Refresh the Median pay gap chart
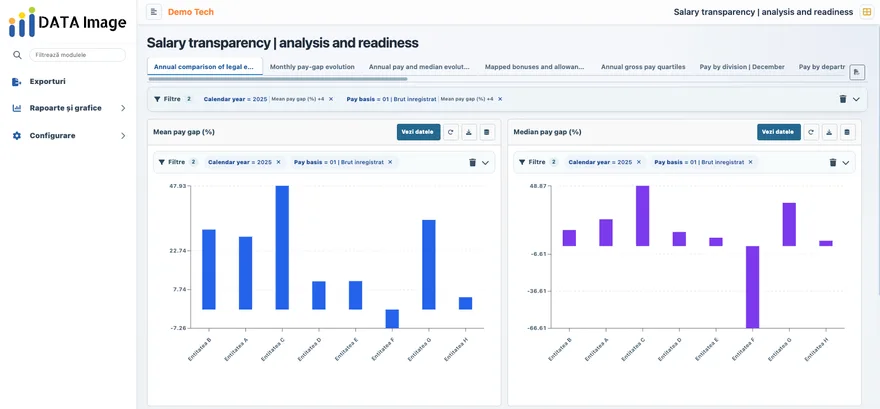Viewport: 880px width, 409px height. 811,132
